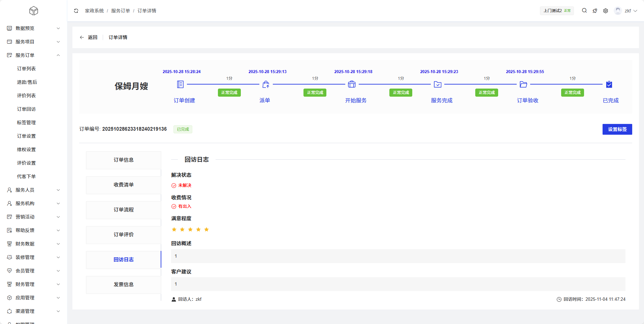Click the 开始服务 briefcase icon
Viewport: 644px width, 324px height.
click(x=352, y=84)
